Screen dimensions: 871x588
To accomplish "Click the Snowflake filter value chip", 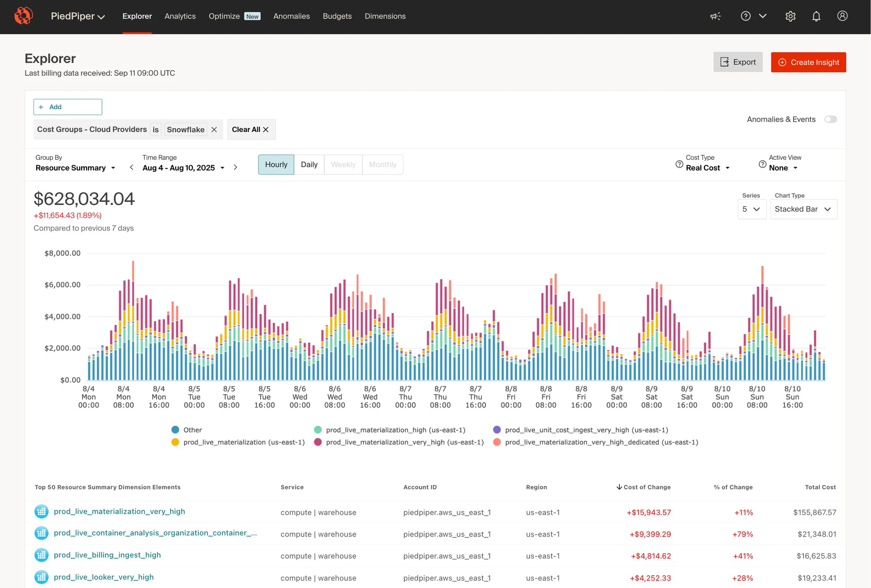I will click(185, 130).
